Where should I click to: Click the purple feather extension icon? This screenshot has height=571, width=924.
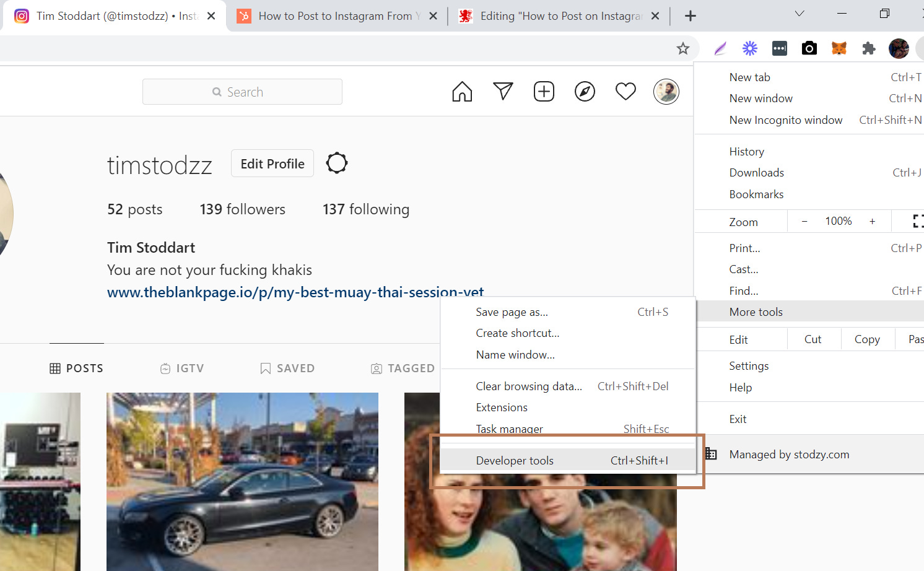pos(720,48)
